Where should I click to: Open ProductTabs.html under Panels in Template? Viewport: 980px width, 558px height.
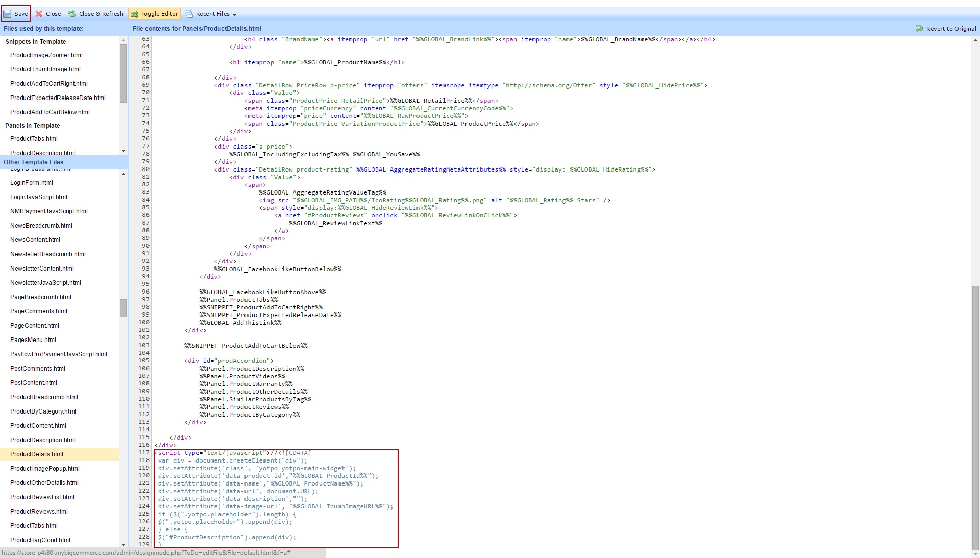tap(34, 139)
